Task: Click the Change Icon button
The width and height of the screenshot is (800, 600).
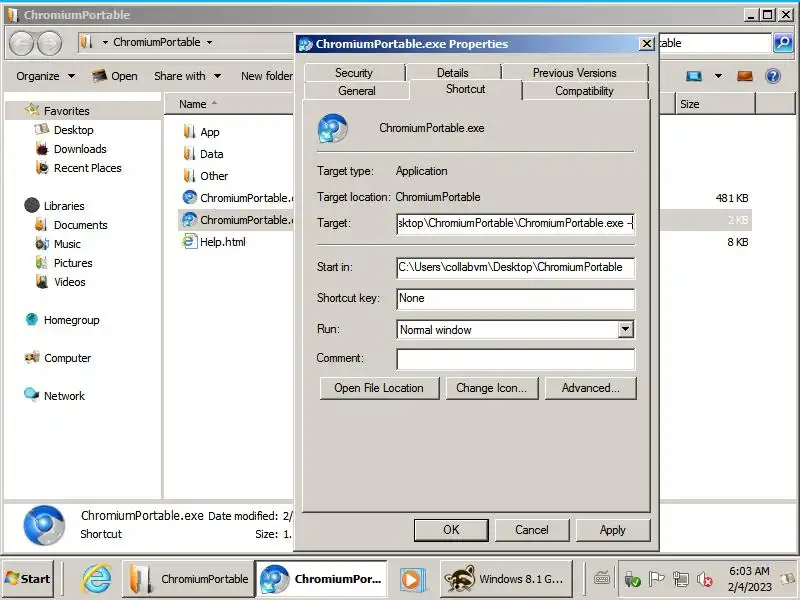Action: point(491,388)
